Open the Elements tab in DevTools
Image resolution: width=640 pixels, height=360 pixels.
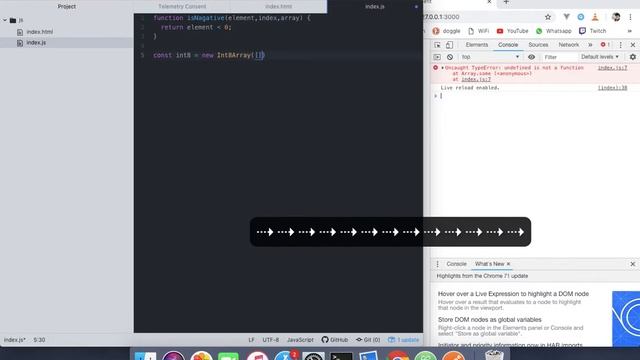pos(476,45)
